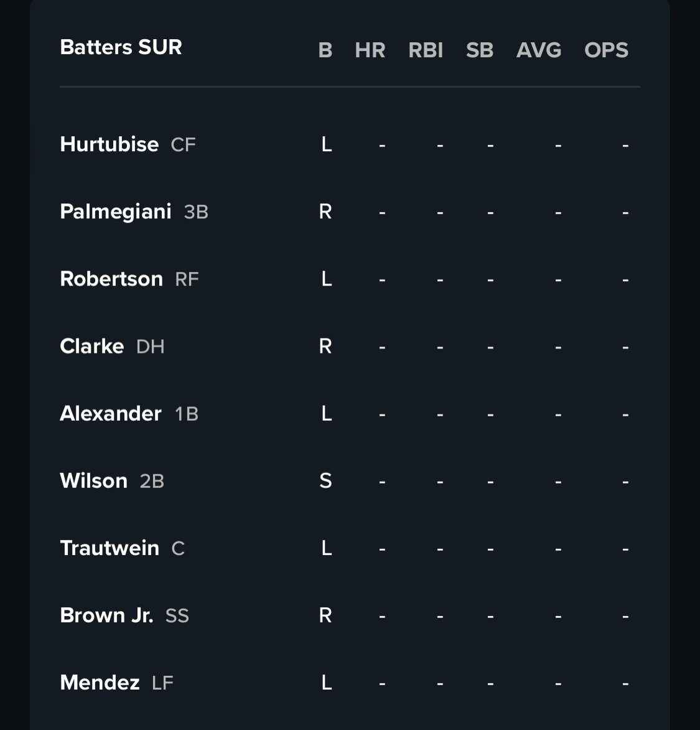Viewport: 700px width, 730px height.
Task: Click the Batters SUR heading
Action: [x=121, y=47]
